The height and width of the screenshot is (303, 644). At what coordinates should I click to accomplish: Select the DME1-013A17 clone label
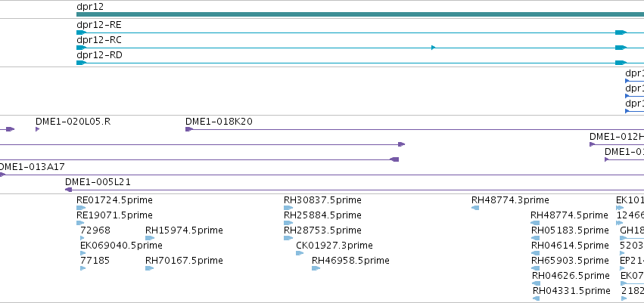[32, 167]
